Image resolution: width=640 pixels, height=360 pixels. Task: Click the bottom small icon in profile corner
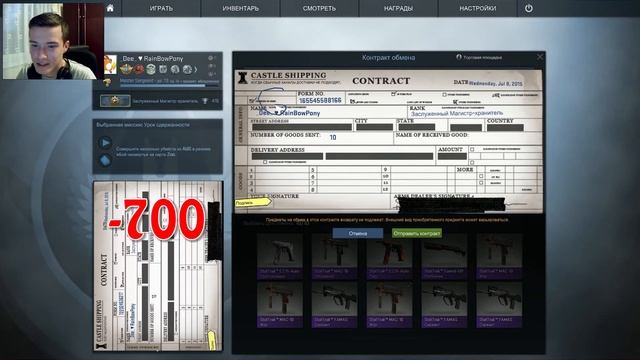(x=211, y=74)
